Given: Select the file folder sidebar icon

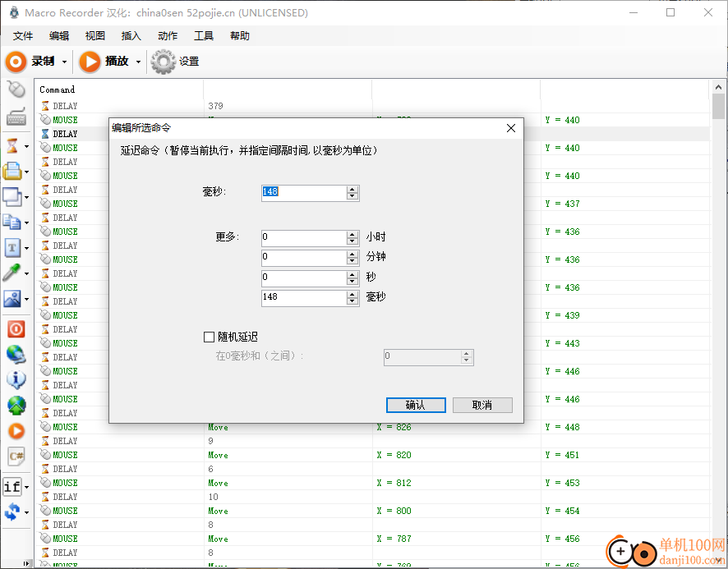Looking at the screenshot, I should click(12, 172).
